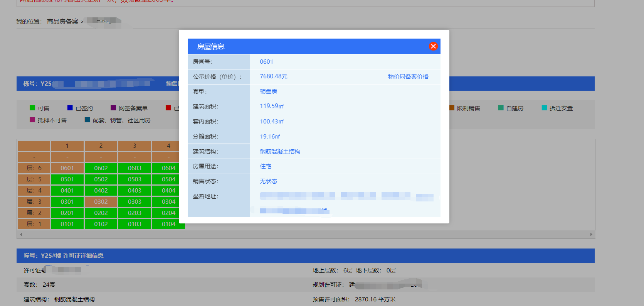Open room 0502 details

click(x=101, y=179)
